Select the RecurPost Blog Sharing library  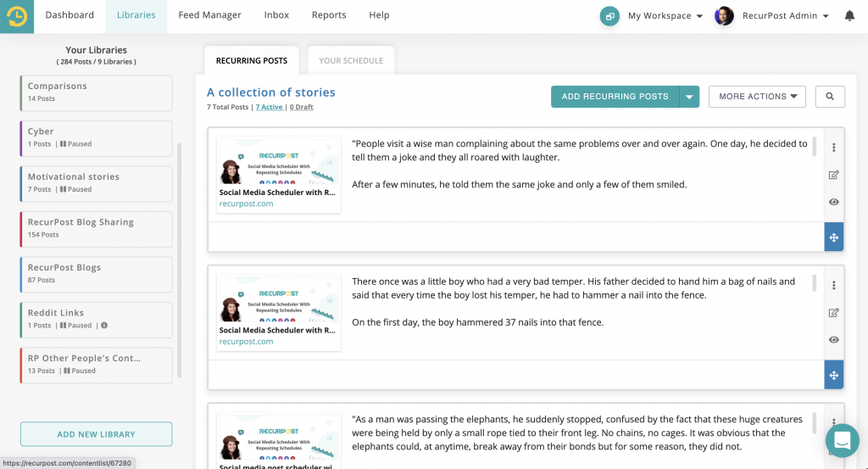[97, 229]
